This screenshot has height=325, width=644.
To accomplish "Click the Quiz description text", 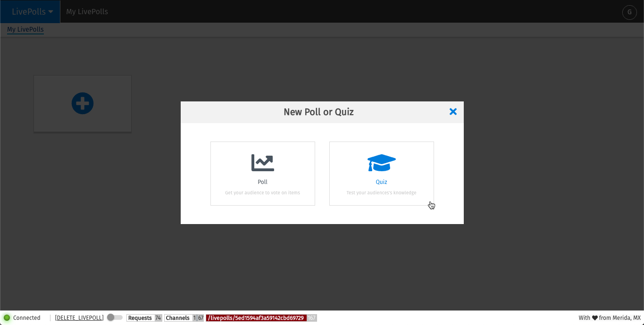I will pos(382,192).
